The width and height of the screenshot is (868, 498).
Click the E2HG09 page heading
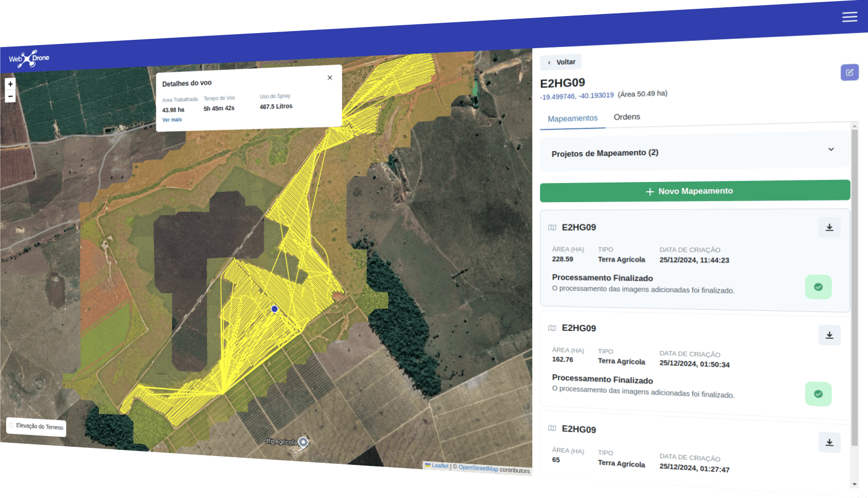563,83
